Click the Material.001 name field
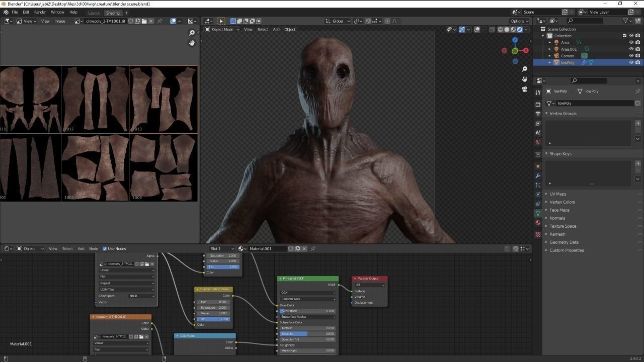This screenshot has height=362, width=644. [268, 248]
